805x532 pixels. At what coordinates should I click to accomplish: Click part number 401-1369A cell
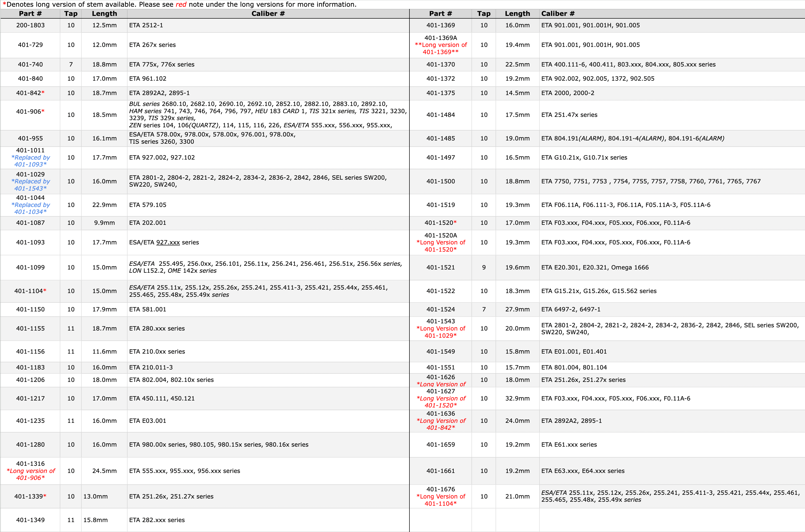click(440, 38)
